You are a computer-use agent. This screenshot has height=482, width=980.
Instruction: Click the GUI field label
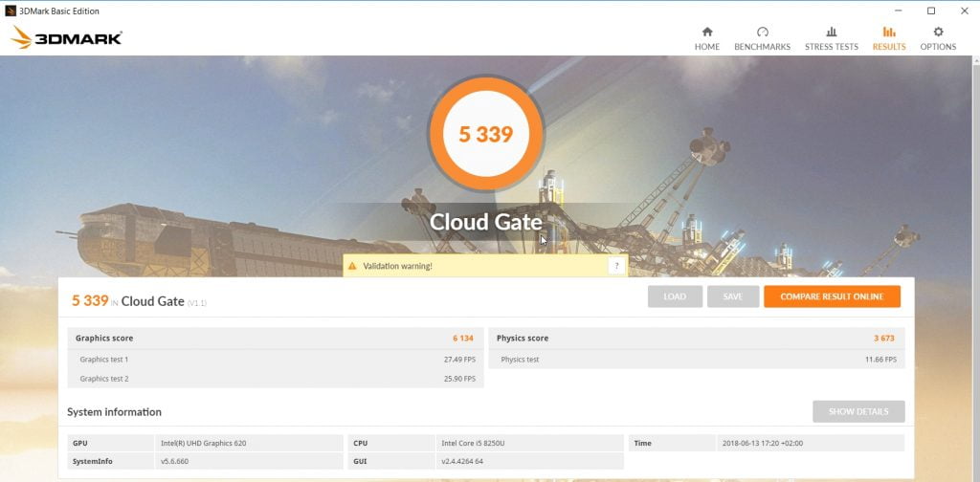(359, 461)
